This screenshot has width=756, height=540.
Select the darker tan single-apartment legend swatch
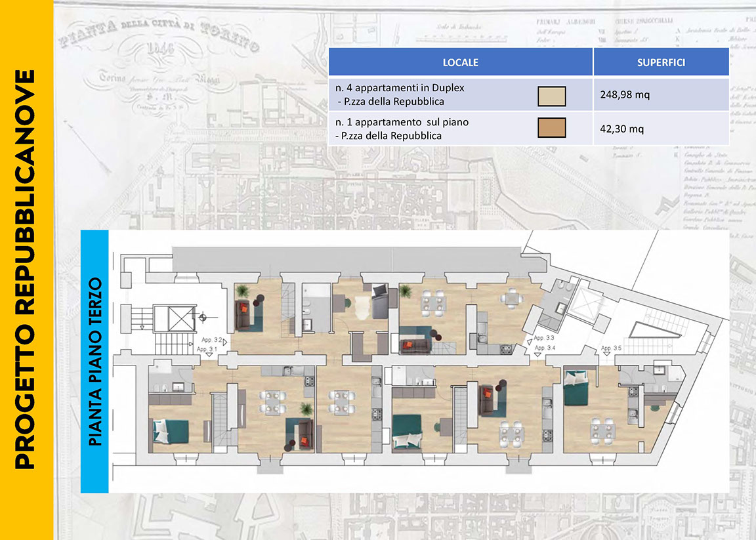coord(551,128)
